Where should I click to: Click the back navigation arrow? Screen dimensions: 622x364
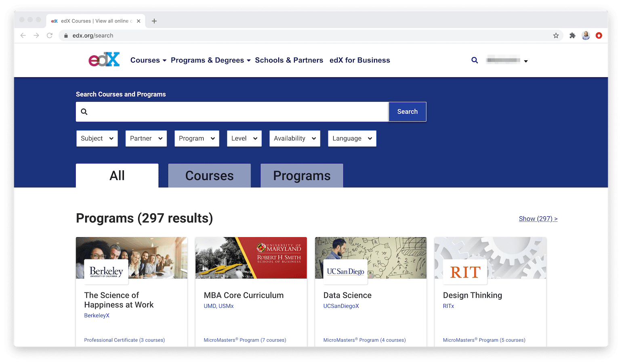tap(23, 35)
